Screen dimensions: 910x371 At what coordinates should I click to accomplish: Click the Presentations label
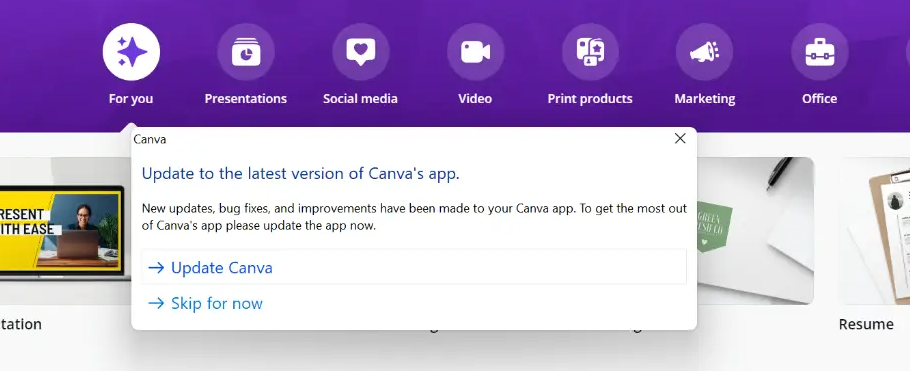[245, 99]
